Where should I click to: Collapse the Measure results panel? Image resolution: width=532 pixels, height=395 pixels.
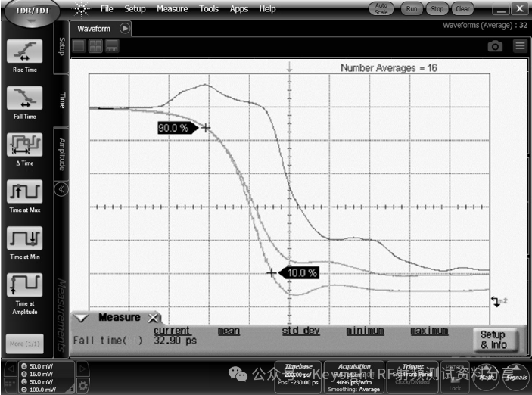coord(82,318)
